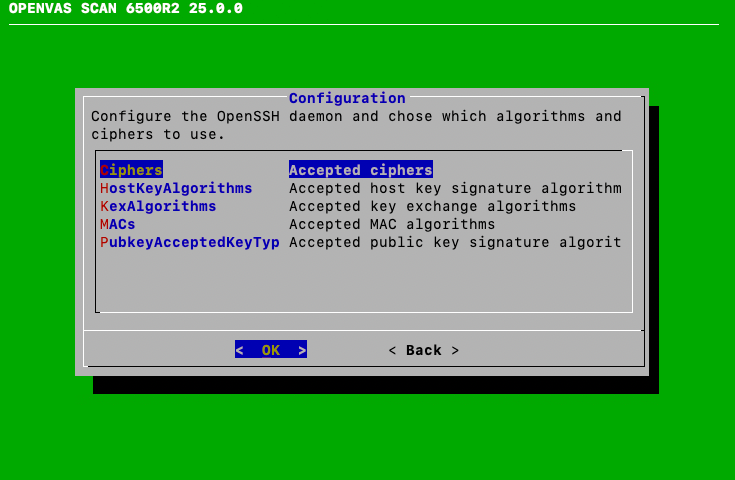The width and height of the screenshot is (735, 480).
Task: Click the red M hotkey letter of MACs
Action: 104,224
